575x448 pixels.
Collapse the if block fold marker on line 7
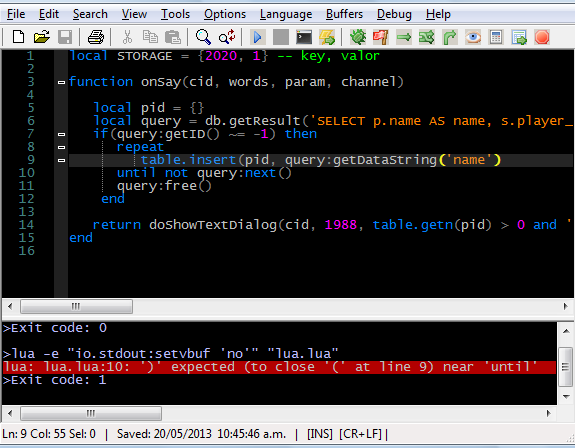(x=62, y=134)
